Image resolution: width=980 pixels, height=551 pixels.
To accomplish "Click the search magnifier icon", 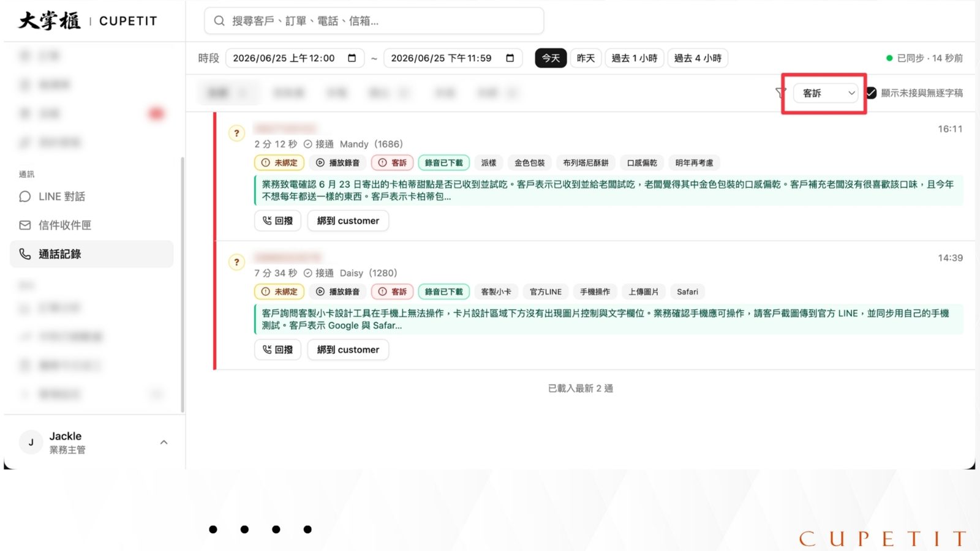I will 219,21.
